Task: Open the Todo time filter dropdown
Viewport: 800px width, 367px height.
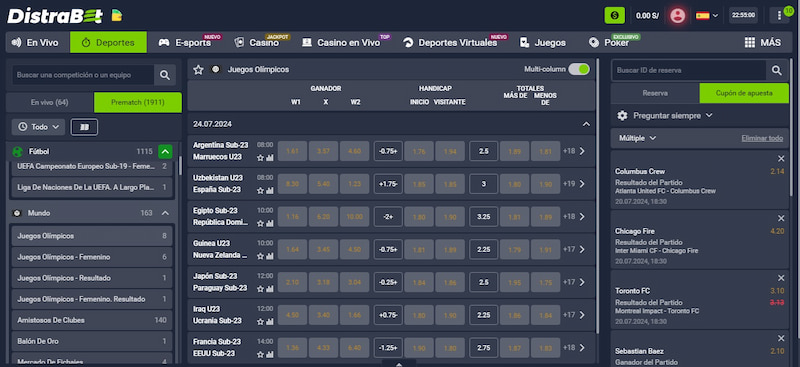Action: pos(38,127)
